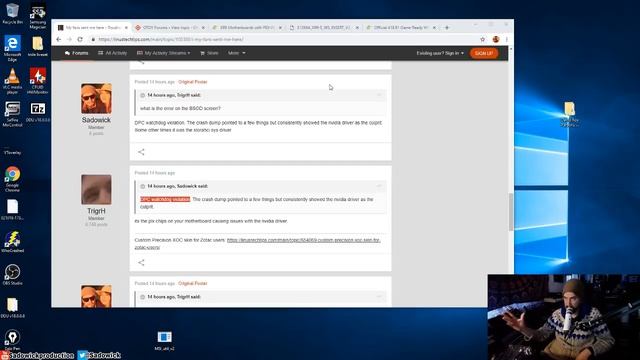
Task: Expand the 'TrigrH said' quote in first post
Action: 379,95
